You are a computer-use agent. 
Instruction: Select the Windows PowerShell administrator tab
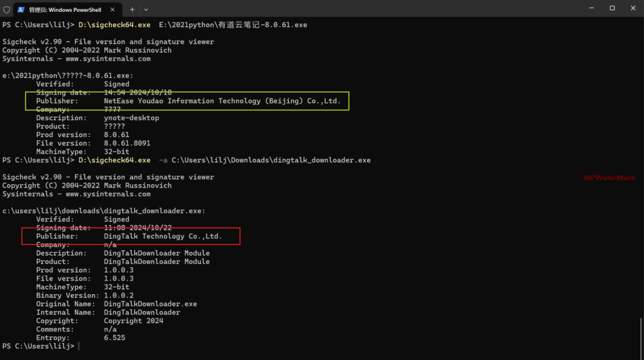[68, 9]
